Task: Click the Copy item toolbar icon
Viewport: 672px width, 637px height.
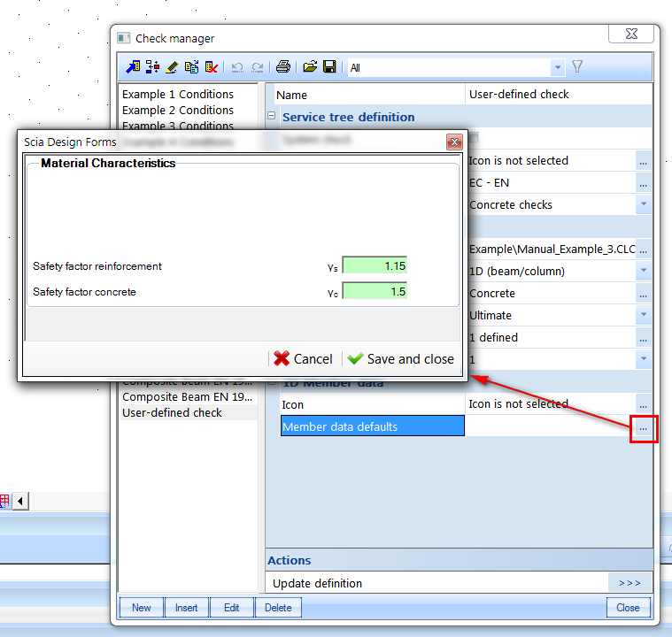Action: pyautogui.click(x=191, y=67)
